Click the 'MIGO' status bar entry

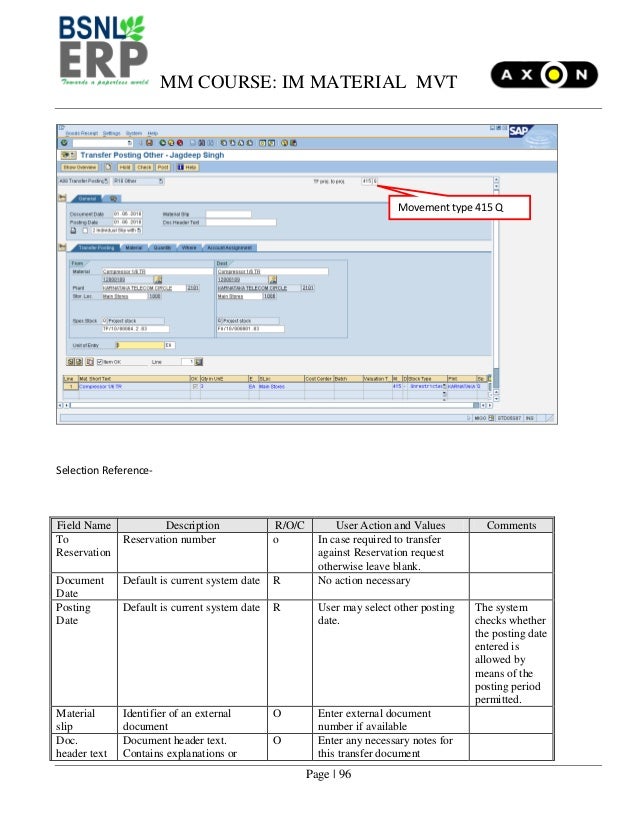[x=480, y=418]
